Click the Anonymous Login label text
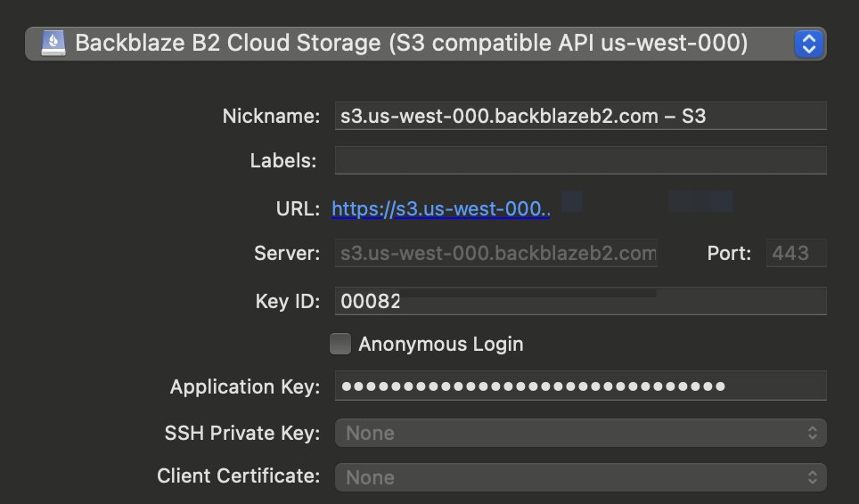This screenshot has height=504, width=859. [441, 344]
